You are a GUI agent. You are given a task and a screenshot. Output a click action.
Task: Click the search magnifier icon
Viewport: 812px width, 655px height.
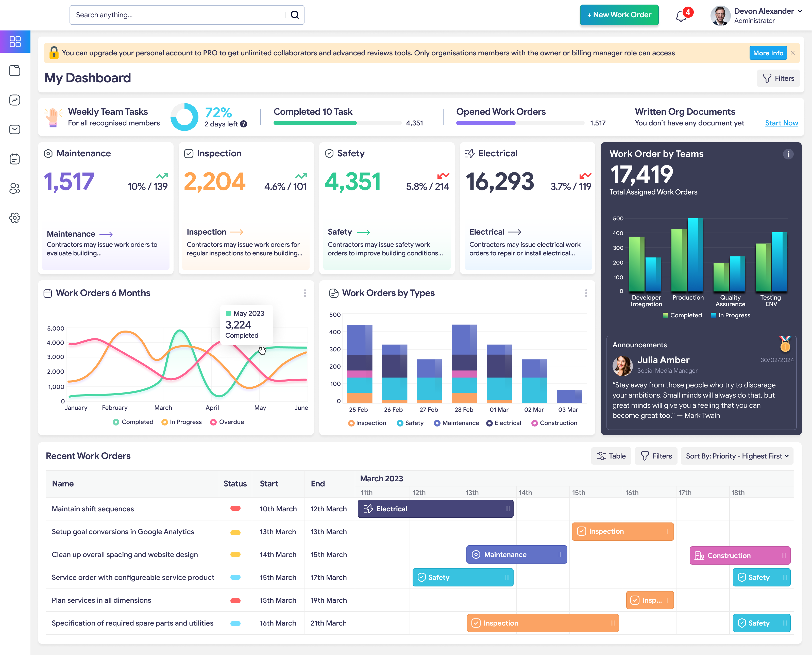[x=295, y=15]
